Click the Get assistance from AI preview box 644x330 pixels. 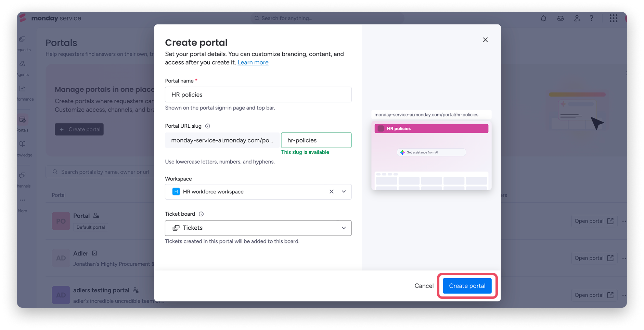click(x=431, y=152)
